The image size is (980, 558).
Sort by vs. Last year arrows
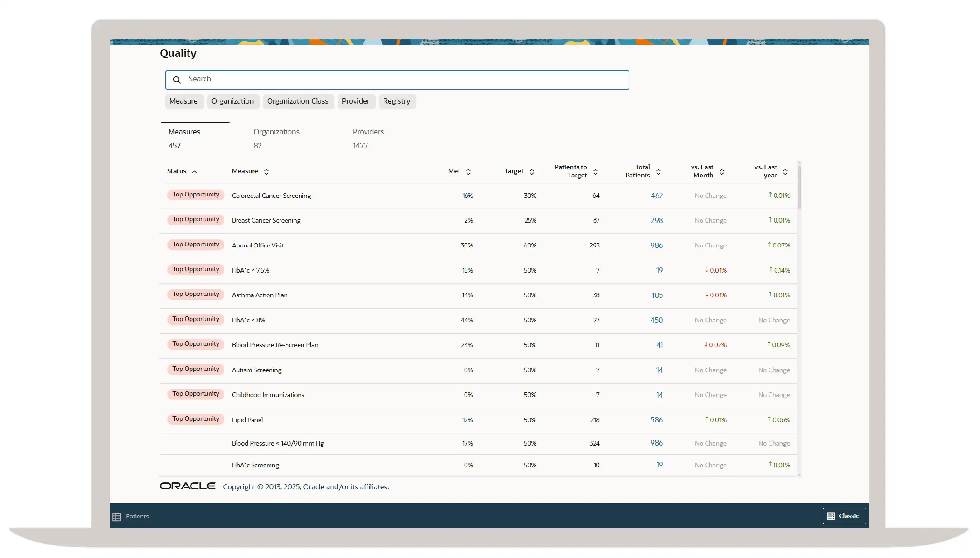click(x=785, y=172)
